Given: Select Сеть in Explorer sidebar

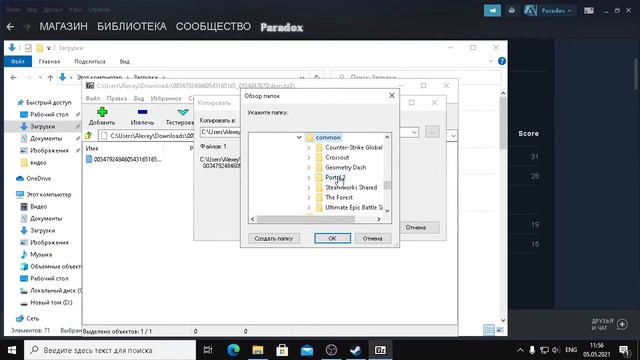Looking at the screenshot, I should click(x=28, y=318).
